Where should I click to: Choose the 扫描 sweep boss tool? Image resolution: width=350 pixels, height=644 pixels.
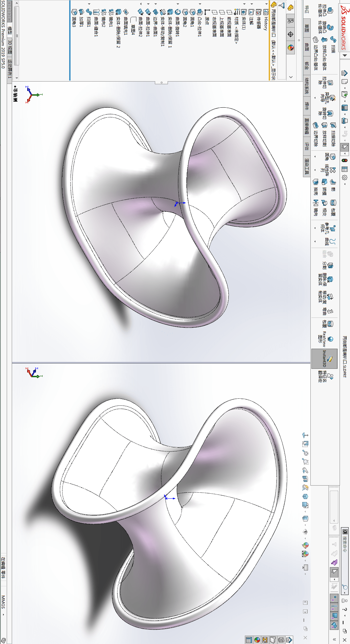coord(333,44)
